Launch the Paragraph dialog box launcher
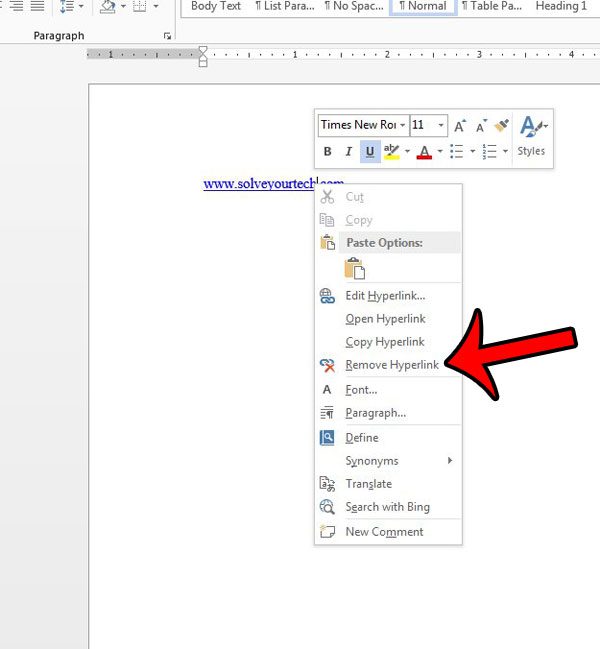 [x=167, y=36]
